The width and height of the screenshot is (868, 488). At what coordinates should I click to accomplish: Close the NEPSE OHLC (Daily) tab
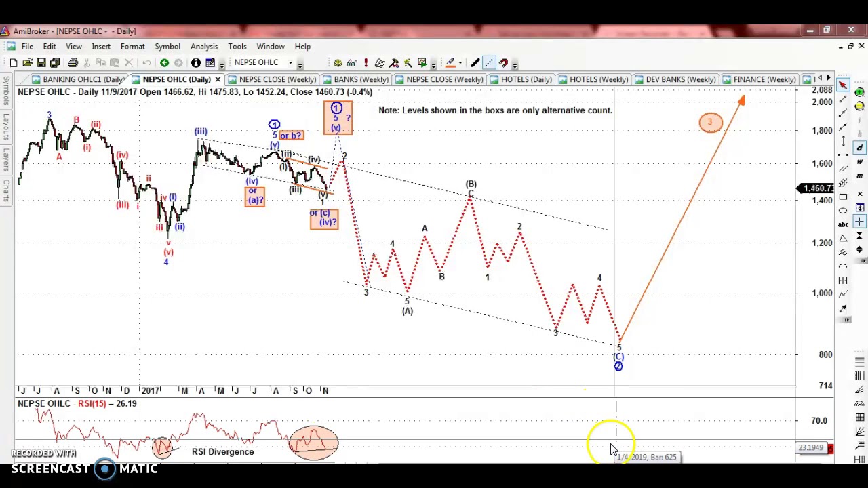point(218,79)
